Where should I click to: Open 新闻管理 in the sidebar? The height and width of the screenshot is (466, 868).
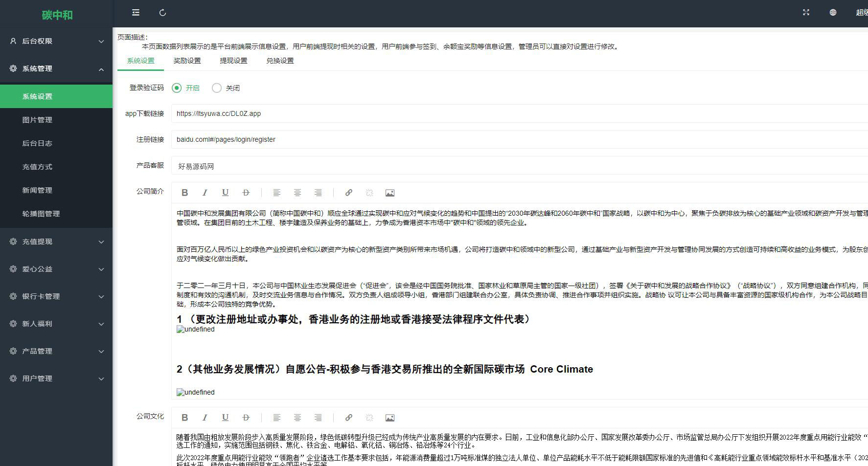pos(56,190)
